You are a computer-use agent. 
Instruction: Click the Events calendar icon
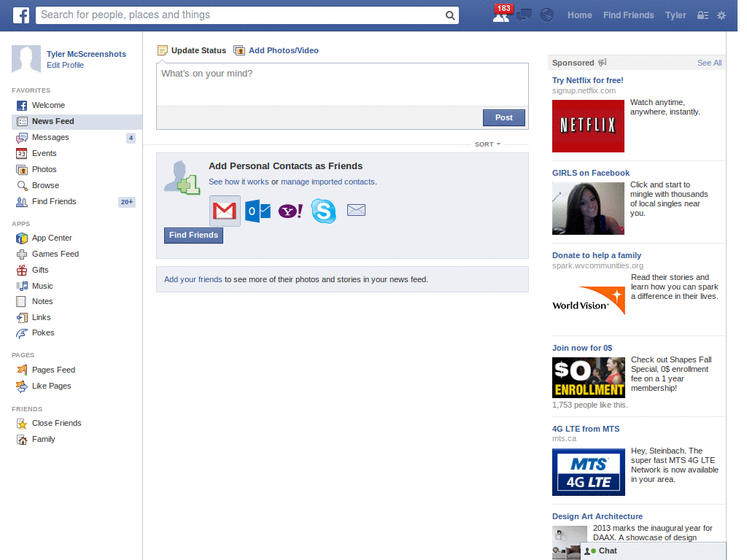(21, 153)
